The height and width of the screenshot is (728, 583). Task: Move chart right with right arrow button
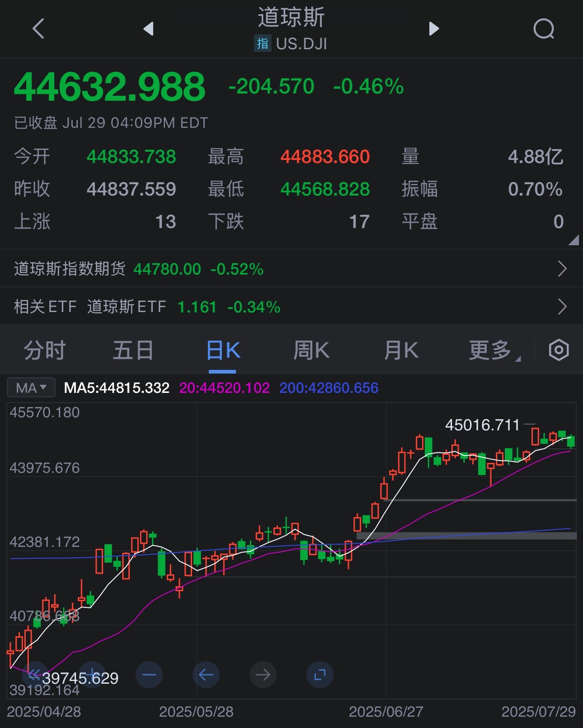click(263, 675)
